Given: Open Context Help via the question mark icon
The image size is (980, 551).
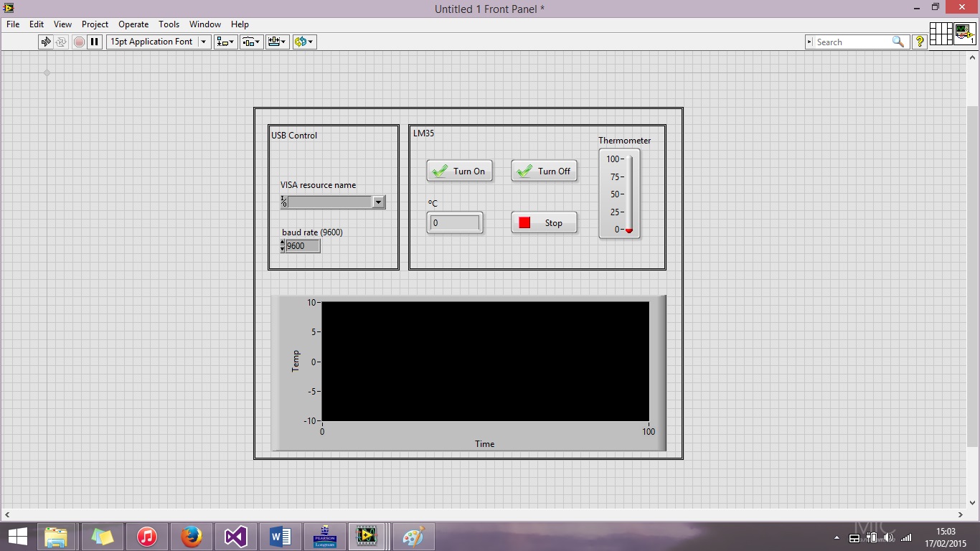Looking at the screenshot, I should coord(920,42).
